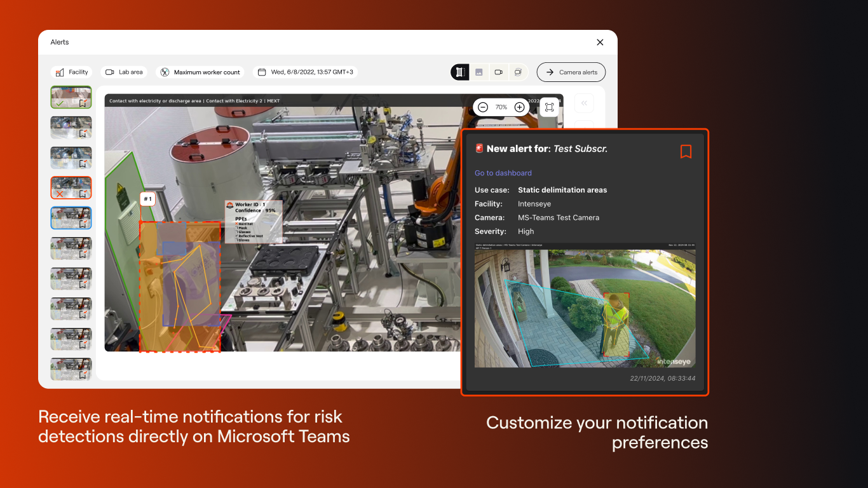Bookmark the green-bordered thumbnail alert

point(83,102)
